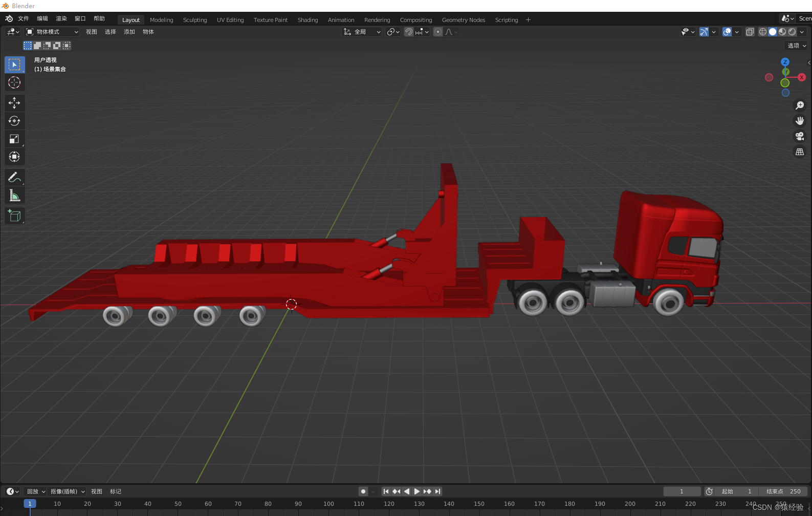Click the Blender logo menu icon
Viewport: 812px width, 516px height.
tap(9, 19)
